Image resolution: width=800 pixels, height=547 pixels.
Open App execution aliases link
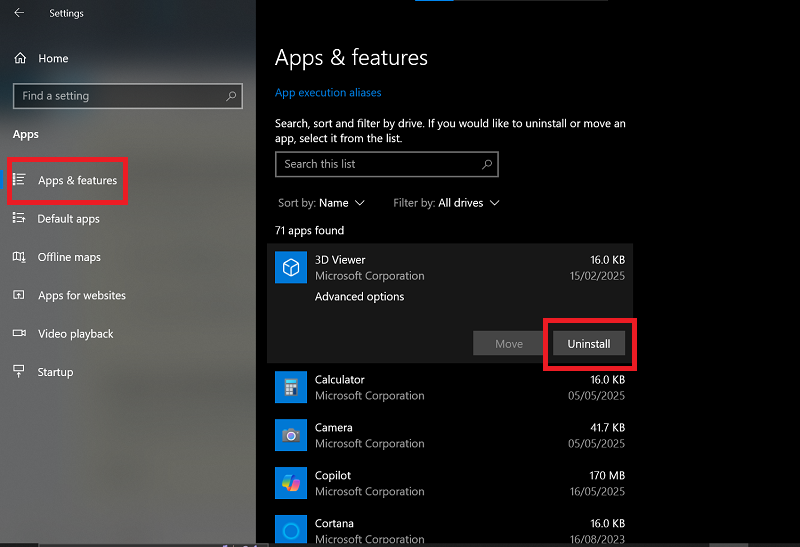click(x=328, y=92)
